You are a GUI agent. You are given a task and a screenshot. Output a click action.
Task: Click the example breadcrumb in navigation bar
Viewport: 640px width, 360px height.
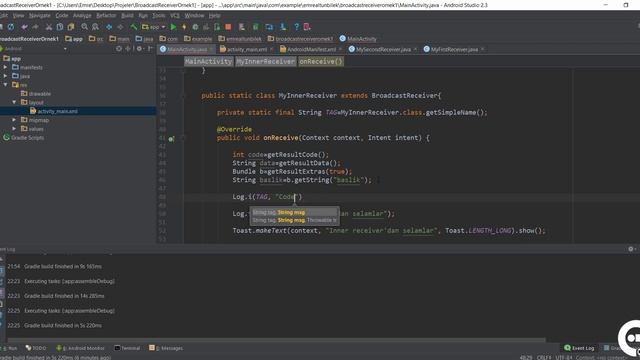click(198, 39)
